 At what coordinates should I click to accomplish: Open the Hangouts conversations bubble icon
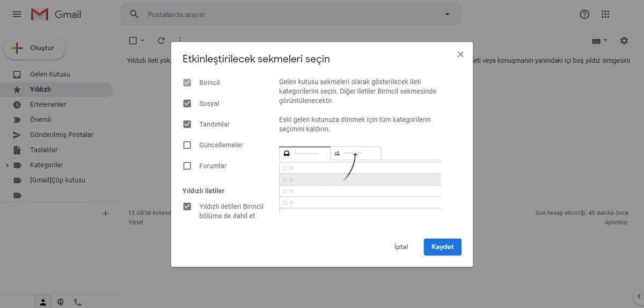tap(60, 302)
